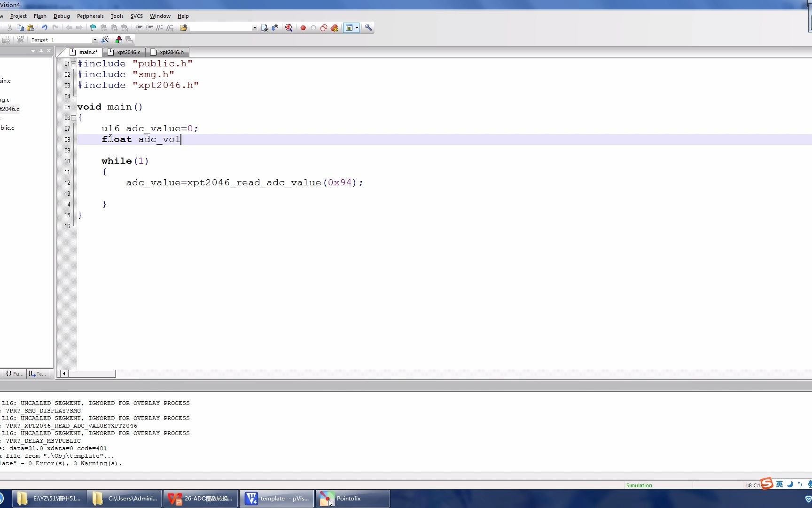Switch to the Functions panel tab
The image size is (812, 508).
14,374
